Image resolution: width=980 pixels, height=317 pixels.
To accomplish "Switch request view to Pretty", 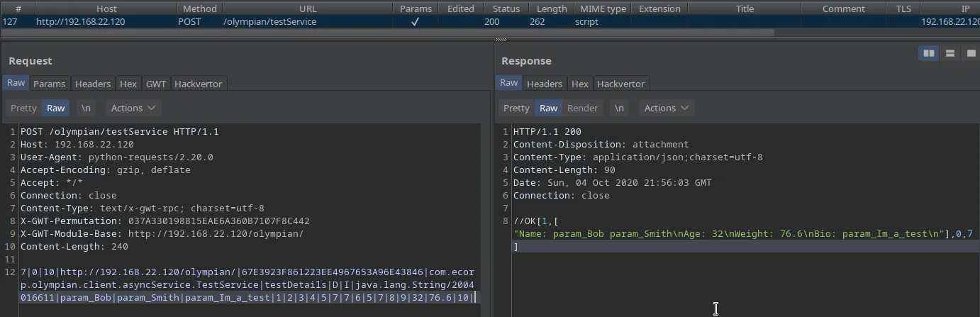I will 23,108.
